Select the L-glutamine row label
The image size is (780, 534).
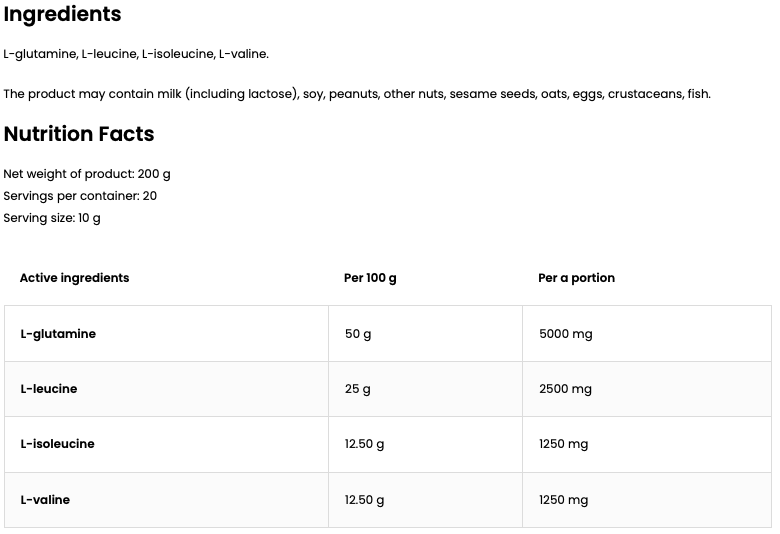point(58,334)
